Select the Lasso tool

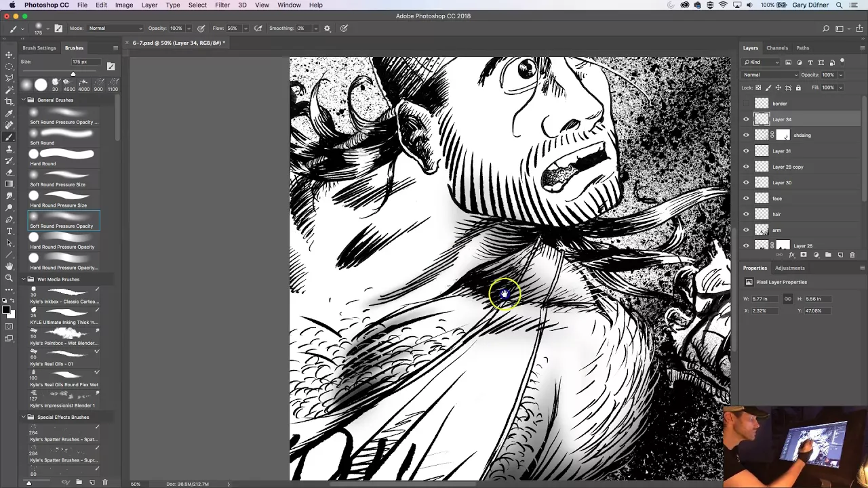9,78
